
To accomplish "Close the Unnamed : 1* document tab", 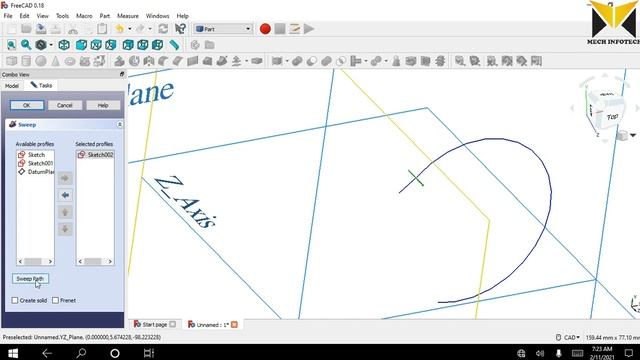I will 234,324.
